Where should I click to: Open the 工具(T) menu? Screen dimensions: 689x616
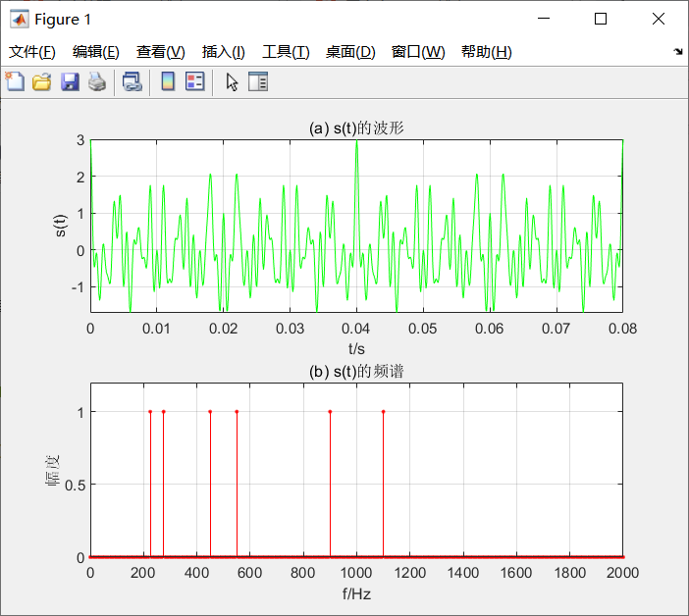(x=286, y=52)
